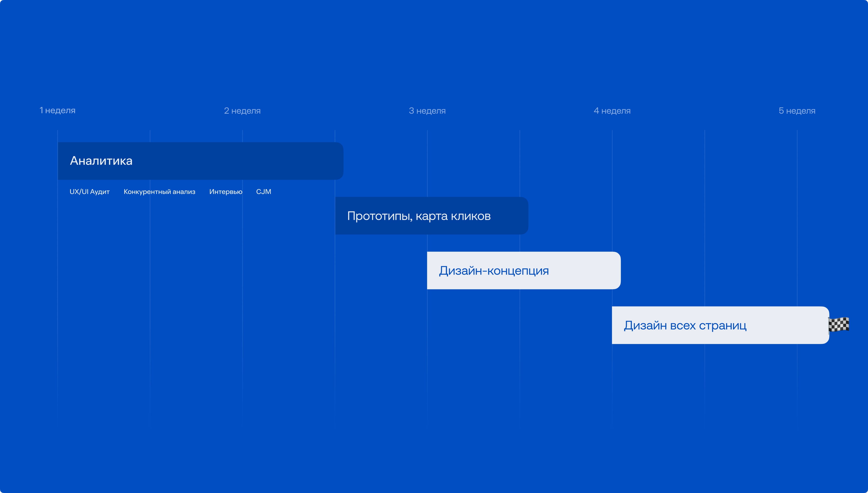Click the 2 неделя header
Screen dimensions: 868x493
[242, 111]
